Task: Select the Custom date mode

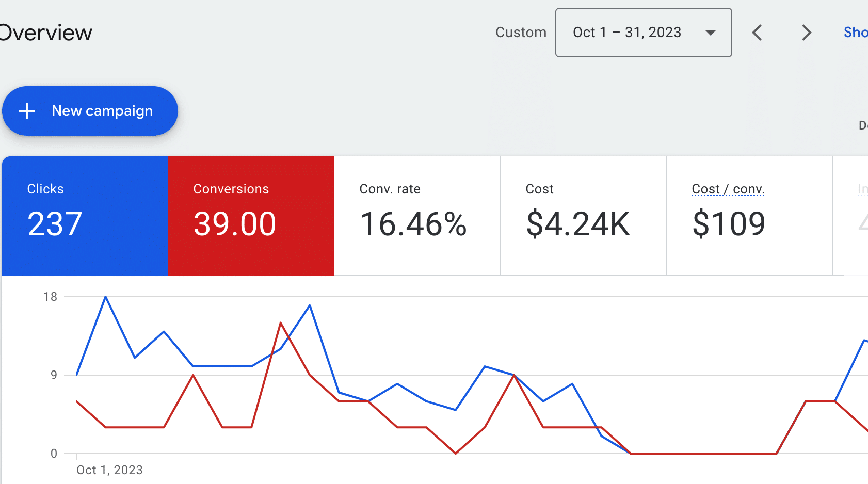Action: [x=521, y=32]
